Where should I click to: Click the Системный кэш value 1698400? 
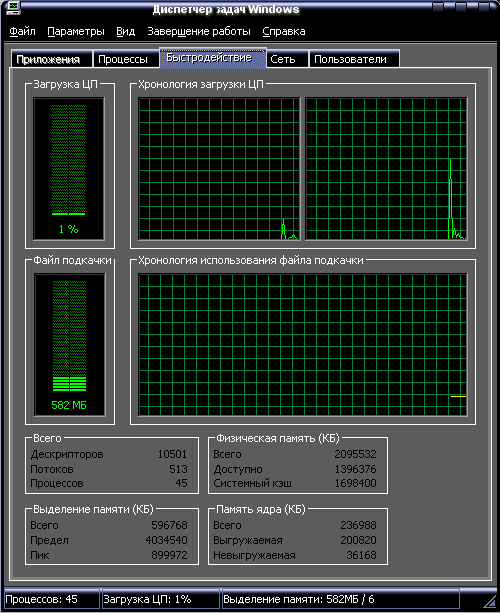355,483
